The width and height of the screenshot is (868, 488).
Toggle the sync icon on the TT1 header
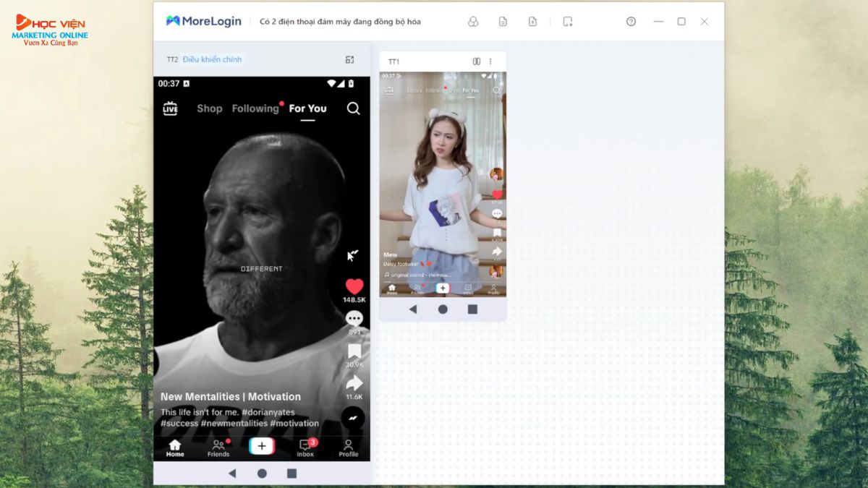click(477, 61)
